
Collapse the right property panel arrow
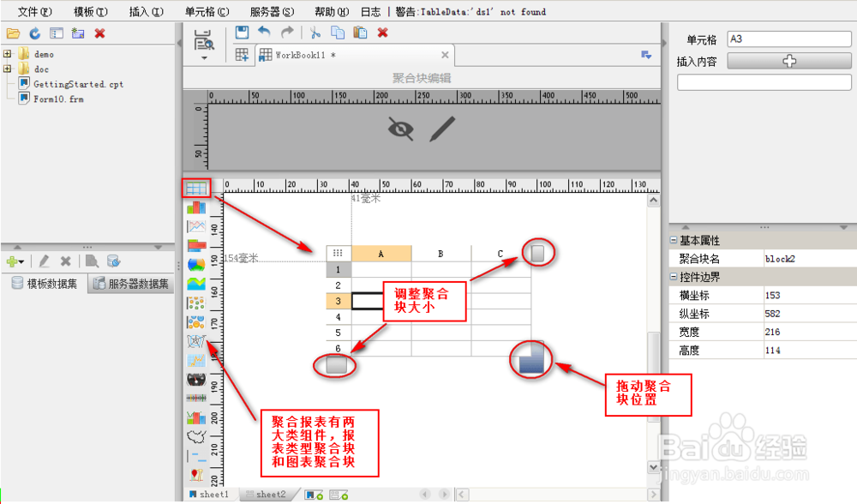(665, 43)
